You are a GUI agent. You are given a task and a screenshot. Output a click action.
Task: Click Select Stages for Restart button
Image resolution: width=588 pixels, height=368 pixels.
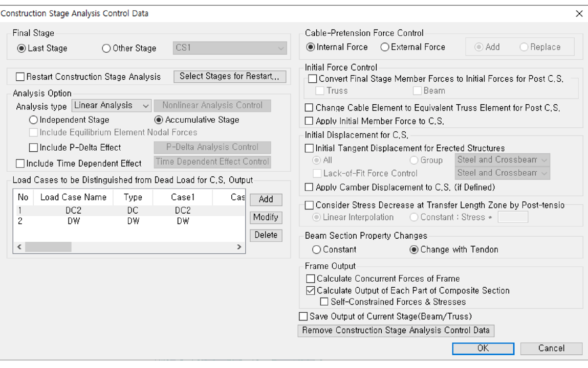(229, 77)
